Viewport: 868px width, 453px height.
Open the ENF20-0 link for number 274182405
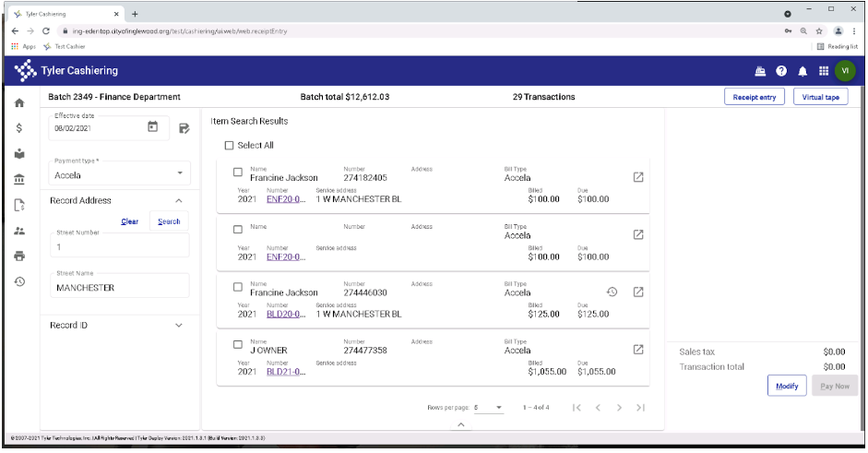point(286,199)
